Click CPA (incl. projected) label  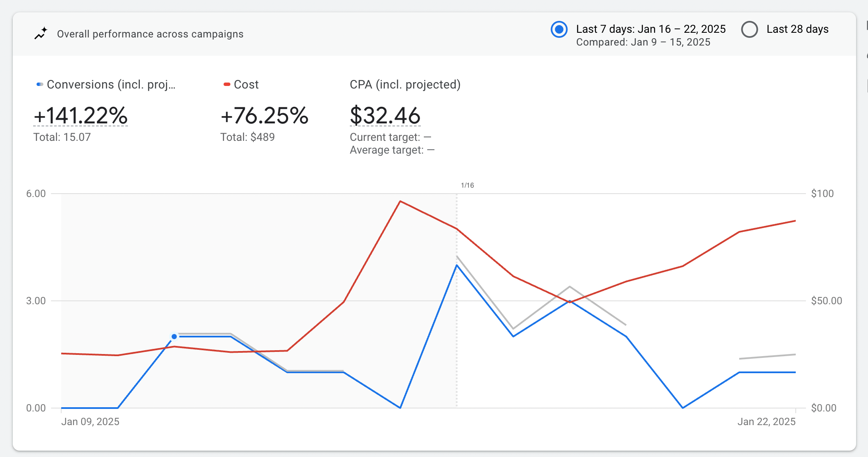pyautogui.click(x=405, y=85)
